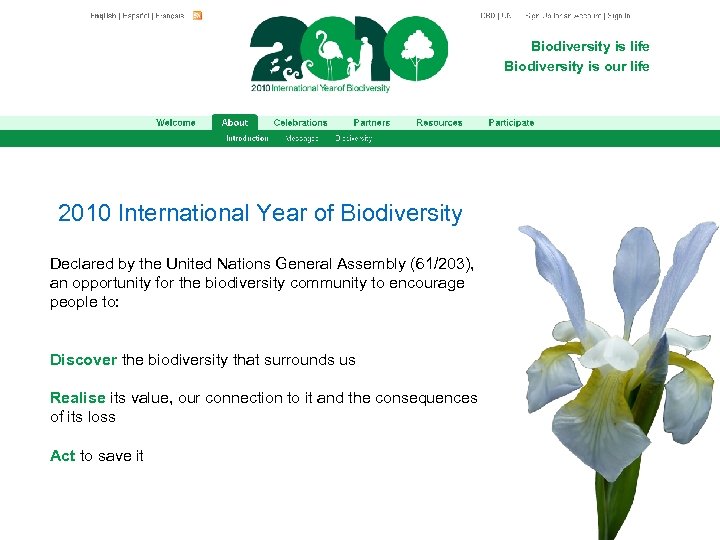
Task: Switch language to Français
Action: (x=169, y=16)
